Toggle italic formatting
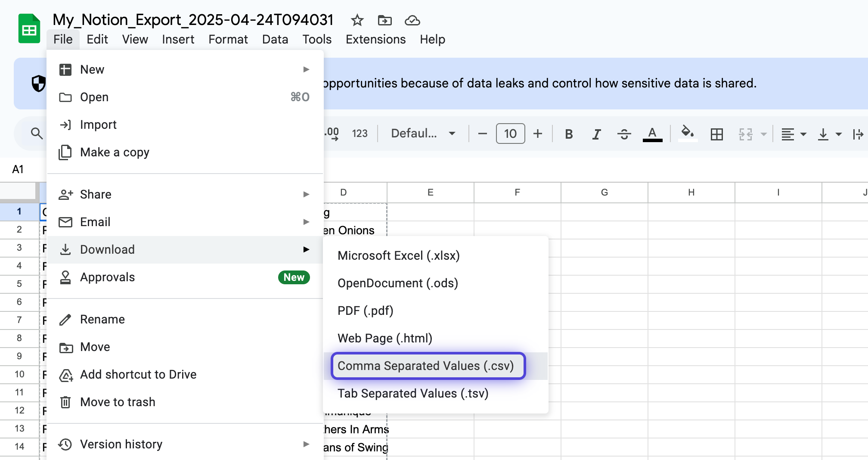 click(x=596, y=134)
